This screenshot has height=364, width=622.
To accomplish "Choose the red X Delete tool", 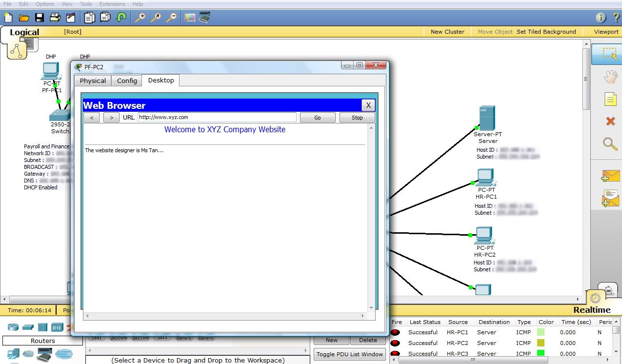I will (610, 121).
